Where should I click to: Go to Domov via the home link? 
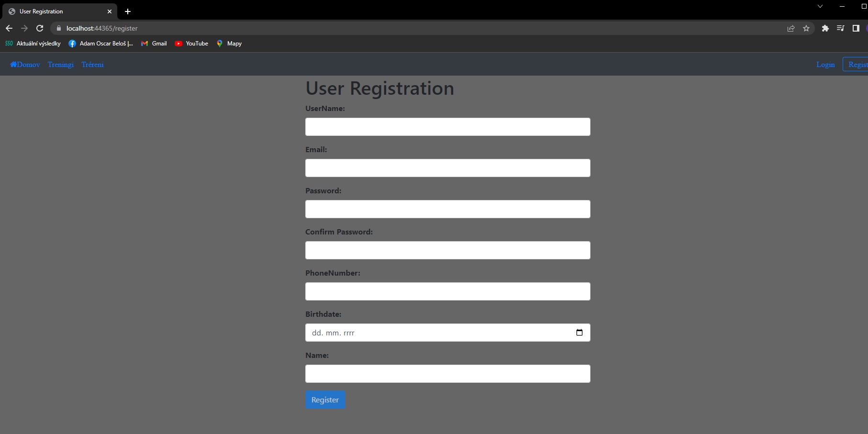pyautogui.click(x=24, y=65)
